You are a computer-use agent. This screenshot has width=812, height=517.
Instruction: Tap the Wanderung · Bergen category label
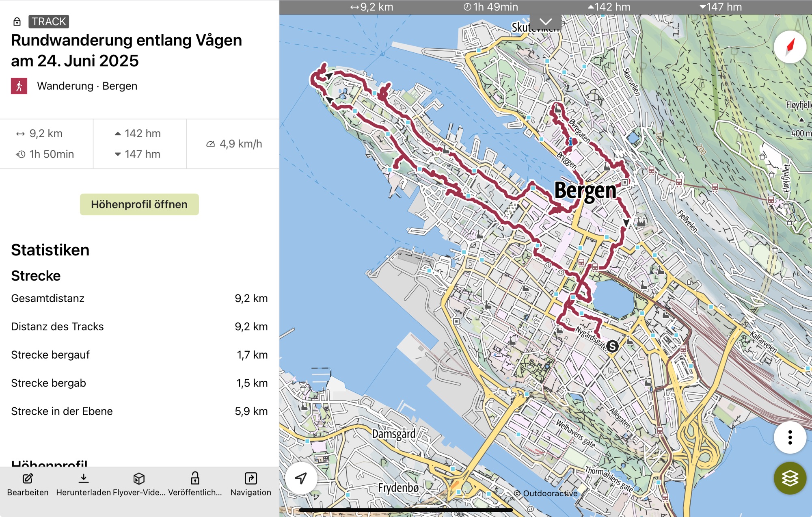click(x=87, y=86)
